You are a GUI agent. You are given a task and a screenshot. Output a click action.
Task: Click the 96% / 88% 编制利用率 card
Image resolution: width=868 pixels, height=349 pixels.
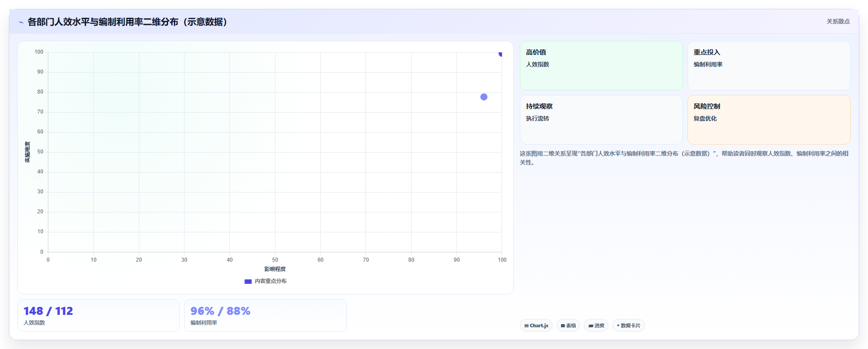tap(265, 315)
